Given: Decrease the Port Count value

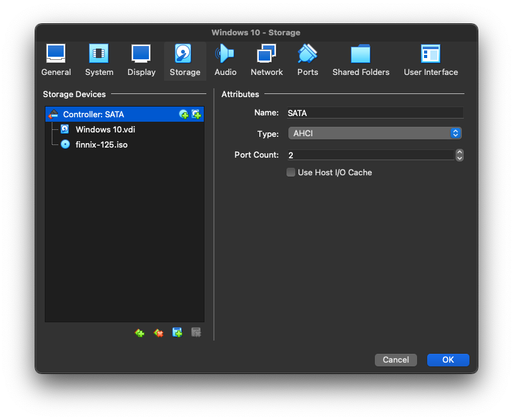Looking at the screenshot, I should (459, 158).
